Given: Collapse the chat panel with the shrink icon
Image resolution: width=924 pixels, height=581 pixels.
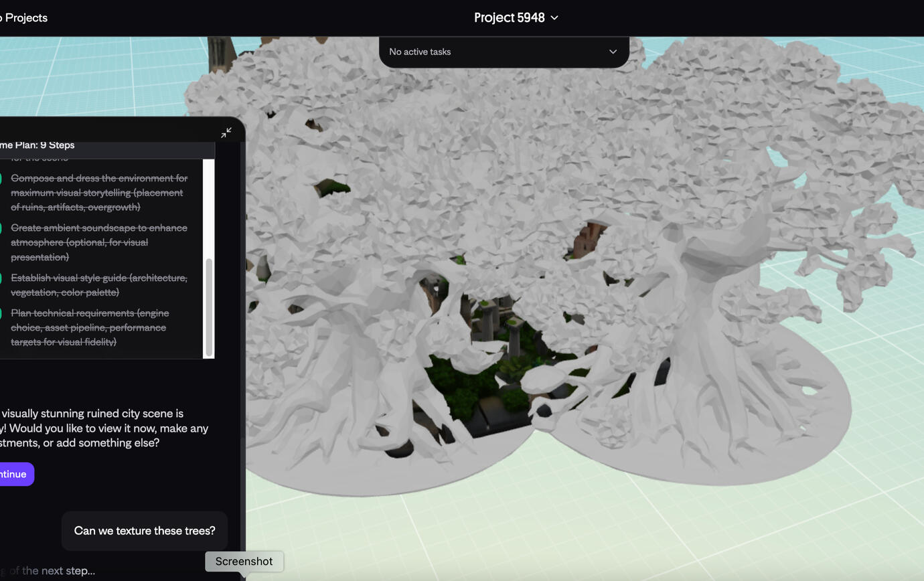Looking at the screenshot, I should click(x=226, y=133).
